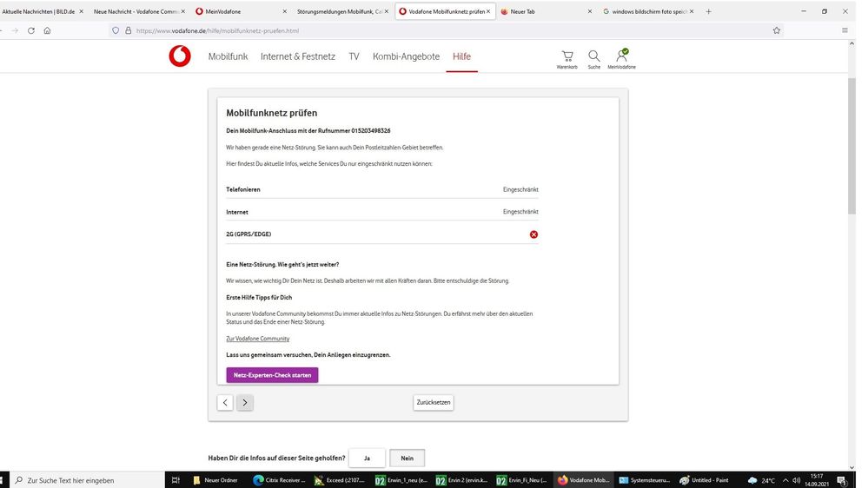
Task: Open the TV navigation menu
Action: (354, 56)
